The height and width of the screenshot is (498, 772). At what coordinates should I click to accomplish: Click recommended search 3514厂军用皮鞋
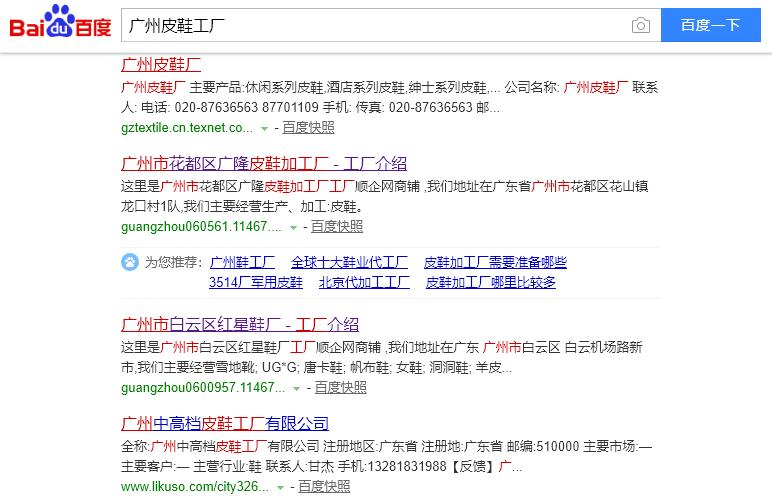click(x=256, y=282)
